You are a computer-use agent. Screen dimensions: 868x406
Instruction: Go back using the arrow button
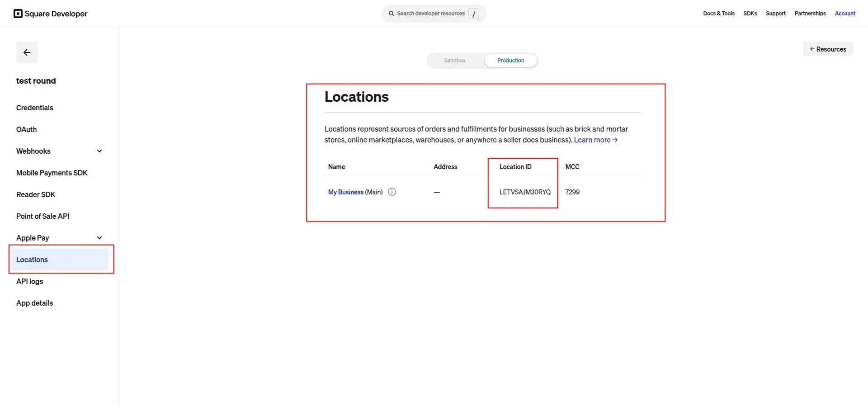click(27, 52)
